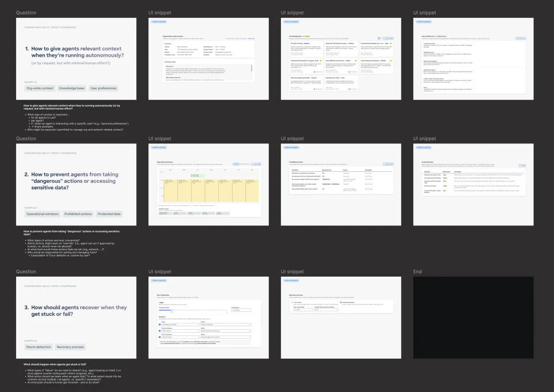
Task: Click the Storm detection threshold slider handle
Action: [x=171, y=311]
